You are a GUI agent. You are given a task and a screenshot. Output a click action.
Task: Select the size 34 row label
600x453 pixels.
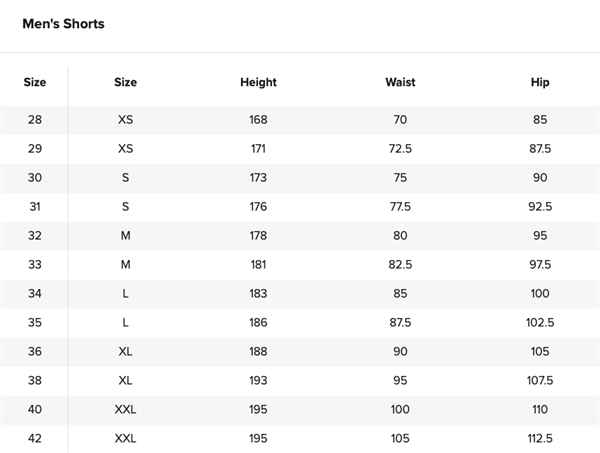tap(35, 293)
